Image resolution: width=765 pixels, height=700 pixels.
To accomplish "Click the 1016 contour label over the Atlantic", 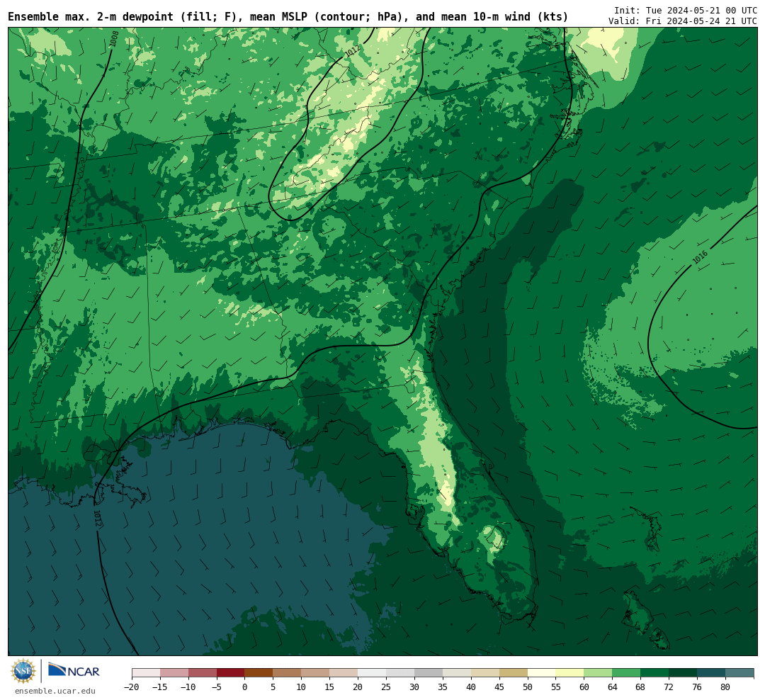I will point(700,257).
